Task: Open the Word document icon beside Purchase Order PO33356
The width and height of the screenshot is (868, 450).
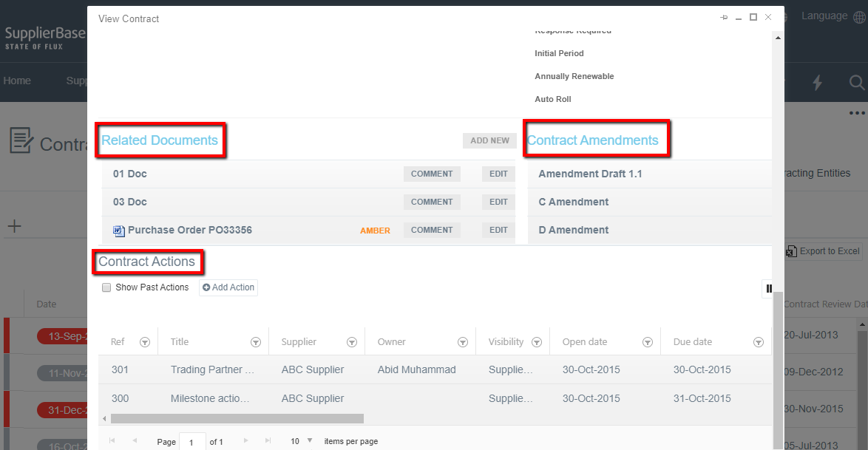Action: pyautogui.click(x=119, y=230)
